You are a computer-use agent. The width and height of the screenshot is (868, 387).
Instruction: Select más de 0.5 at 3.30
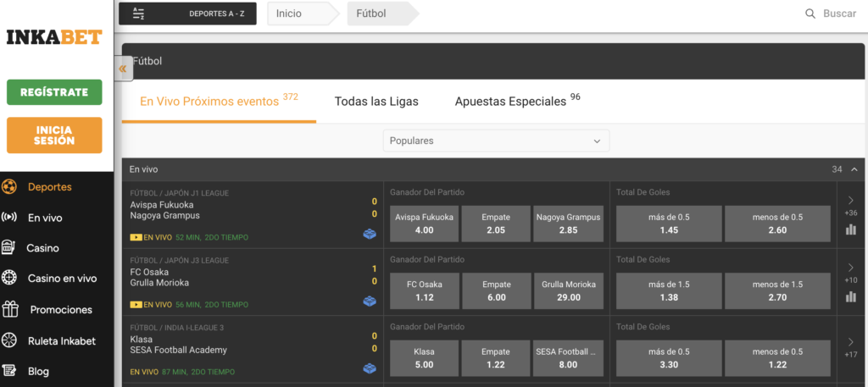click(669, 358)
